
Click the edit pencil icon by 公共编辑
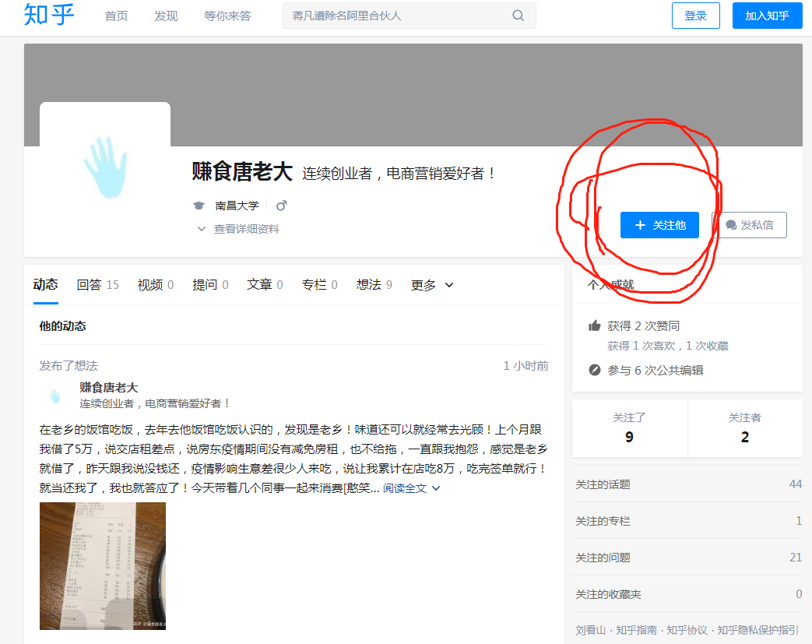click(x=595, y=370)
